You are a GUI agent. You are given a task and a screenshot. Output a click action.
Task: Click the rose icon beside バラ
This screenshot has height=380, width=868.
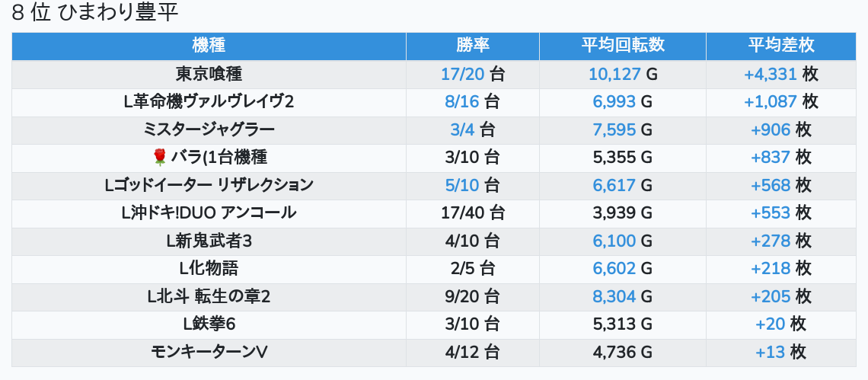[x=159, y=158]
